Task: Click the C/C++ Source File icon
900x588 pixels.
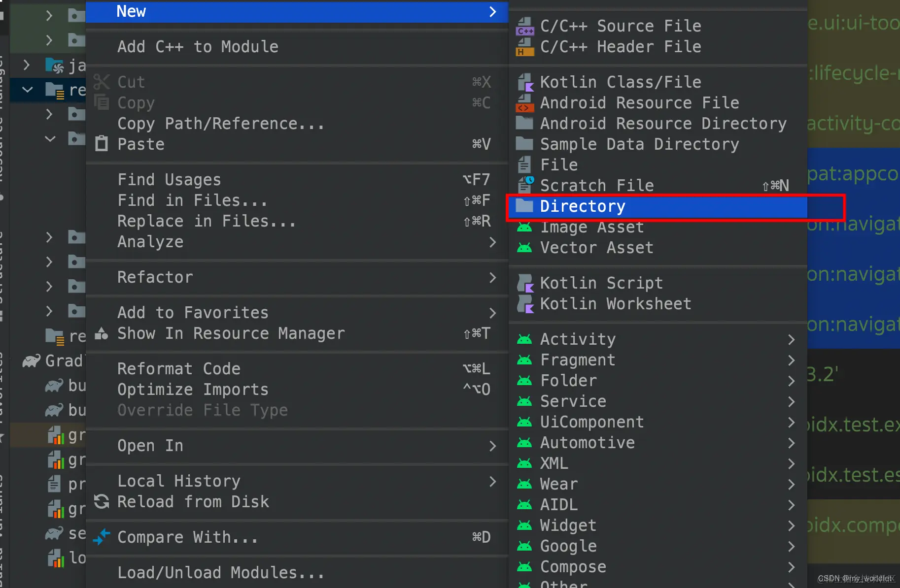Action: [x=525, y=26]
